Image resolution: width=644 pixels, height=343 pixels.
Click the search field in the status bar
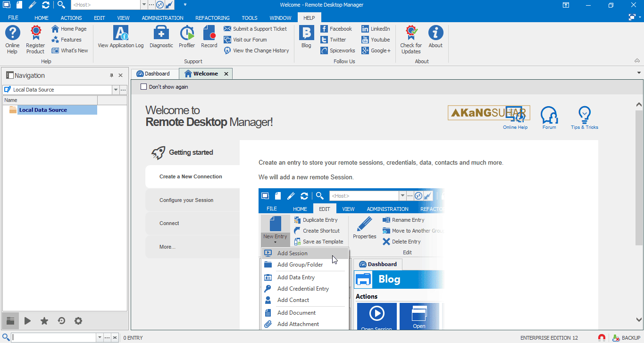click(54, 338)
